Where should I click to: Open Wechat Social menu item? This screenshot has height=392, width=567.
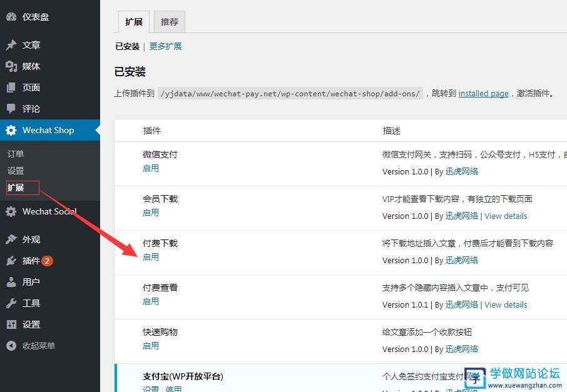[x=49, y=211]
